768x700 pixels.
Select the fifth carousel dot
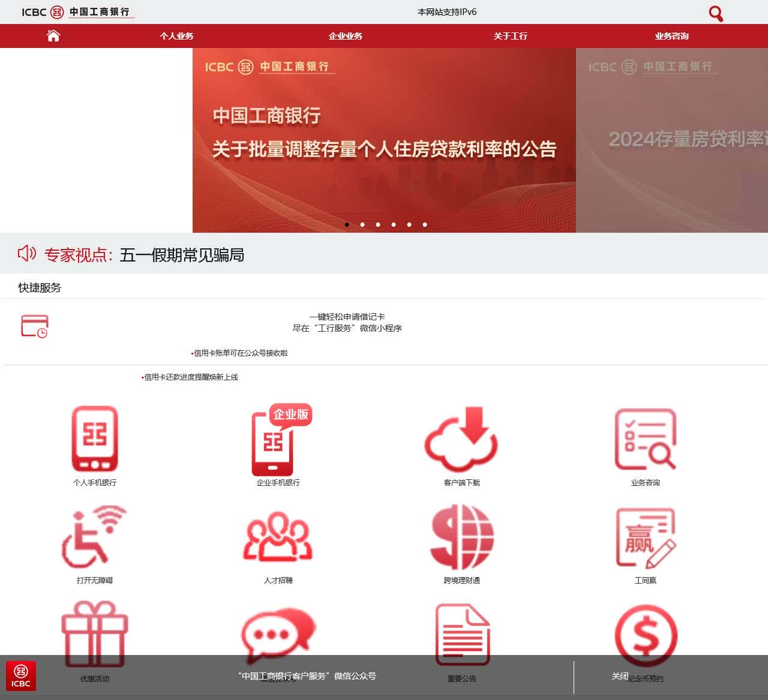pos(409,224)
